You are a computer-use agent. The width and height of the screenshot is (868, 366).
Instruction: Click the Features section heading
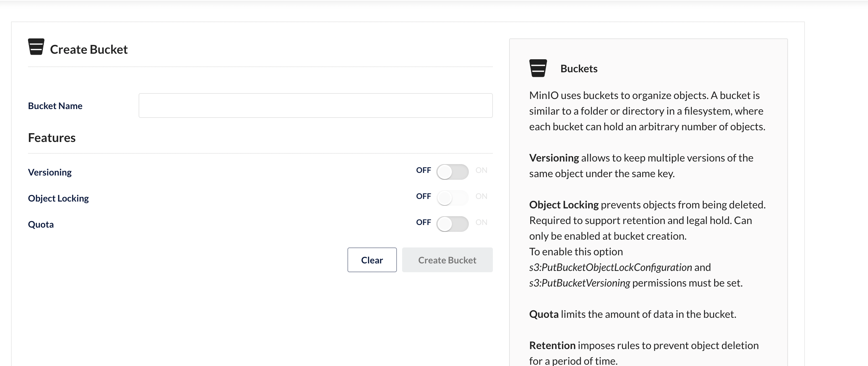52,138
